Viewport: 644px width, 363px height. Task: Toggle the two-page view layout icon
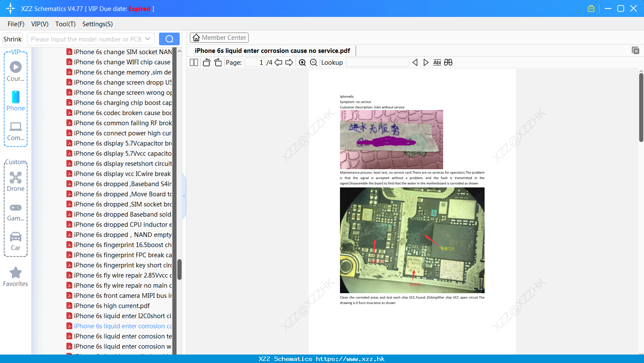(x=194, y=63)
